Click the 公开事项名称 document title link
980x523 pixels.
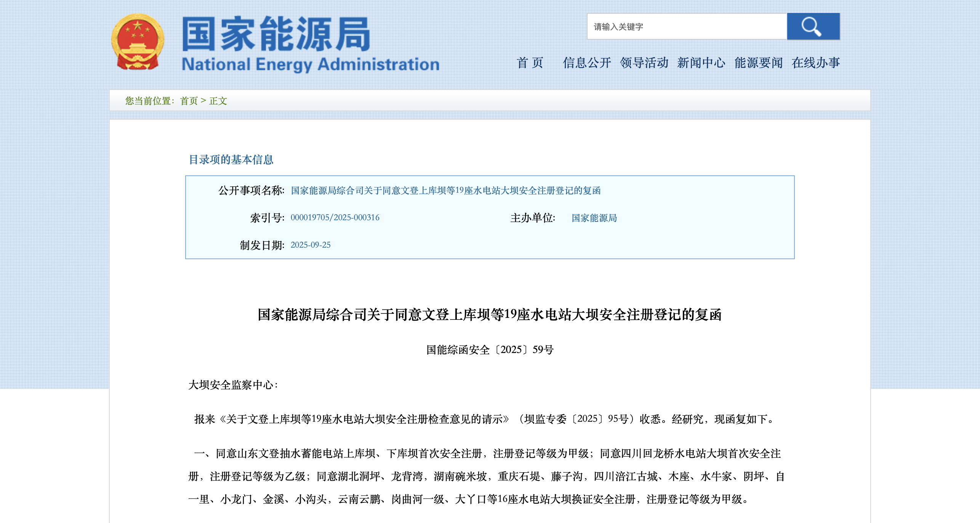(445, 190)
